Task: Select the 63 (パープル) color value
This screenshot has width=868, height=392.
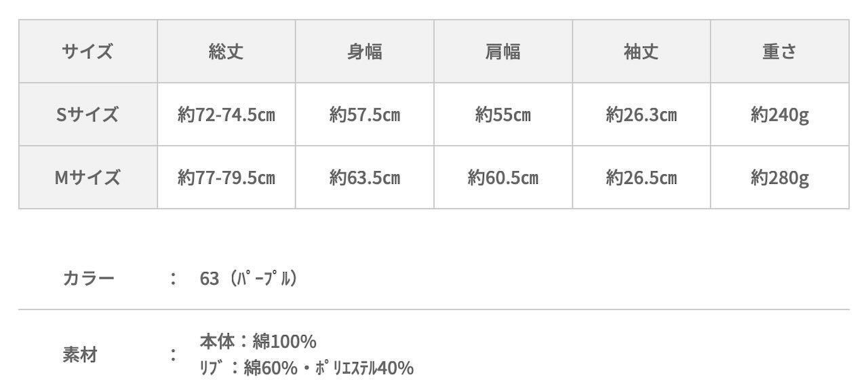Action: click(x=249, y=278)
